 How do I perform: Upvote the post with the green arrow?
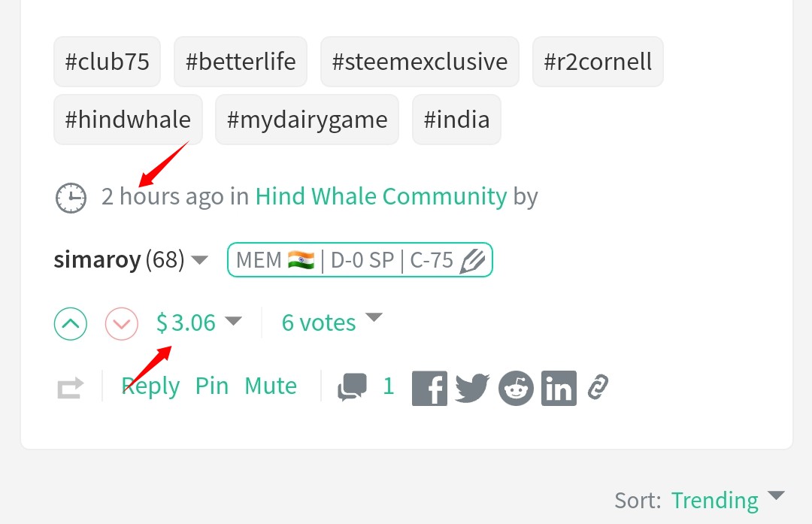(71, 323)
